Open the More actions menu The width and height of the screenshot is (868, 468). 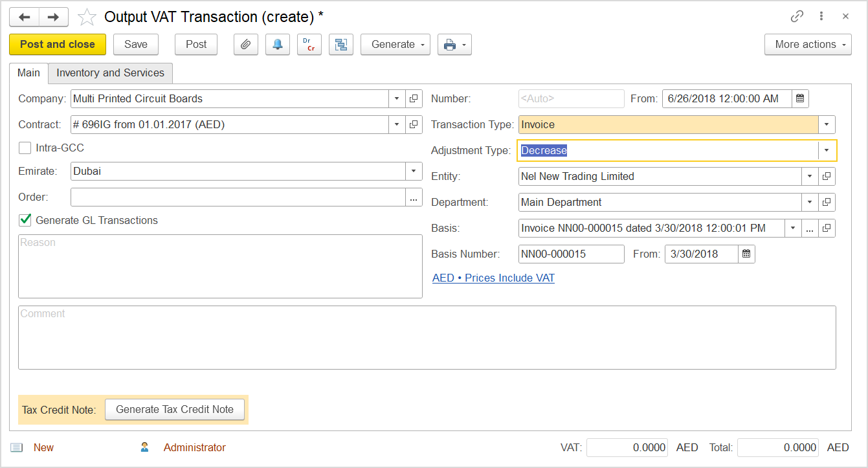click(x=808, y=45)
